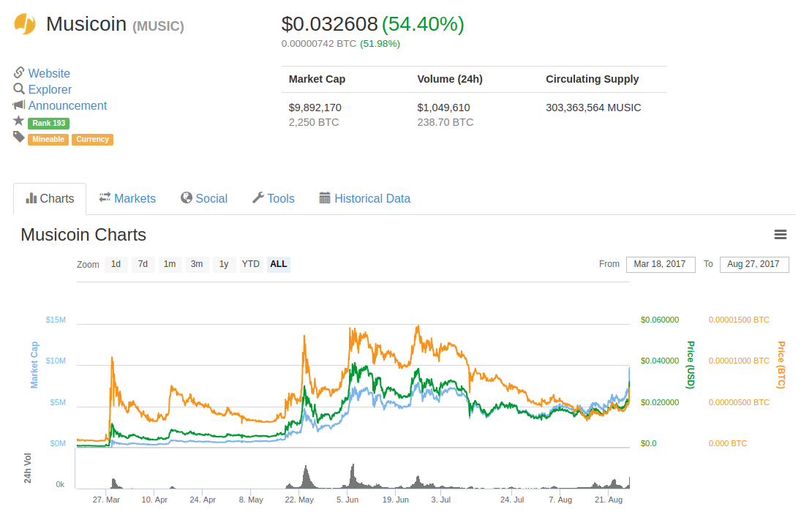The image size is (812, 512).
Task: Click the Price (BTC) axis label
Action: (x=781, y=365)
